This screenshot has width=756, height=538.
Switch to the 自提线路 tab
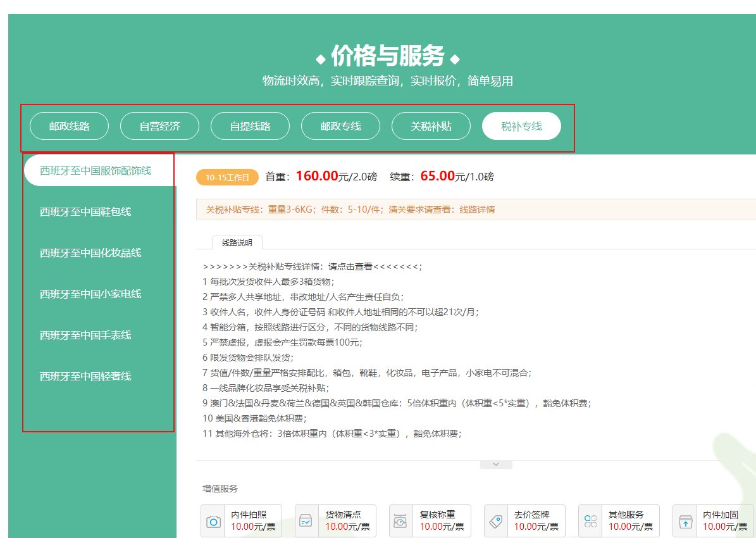251,127
